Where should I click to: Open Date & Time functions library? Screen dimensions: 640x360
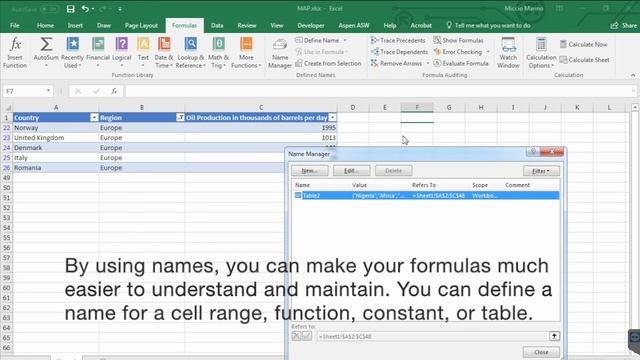164,53
